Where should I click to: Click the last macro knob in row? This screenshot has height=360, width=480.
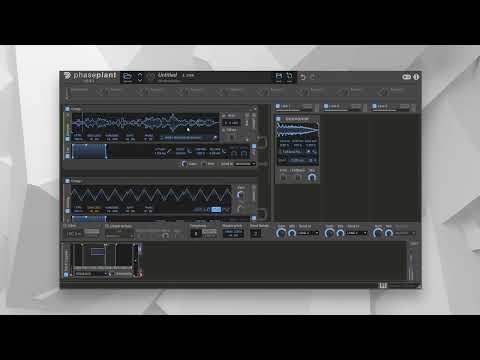[383, 91]
